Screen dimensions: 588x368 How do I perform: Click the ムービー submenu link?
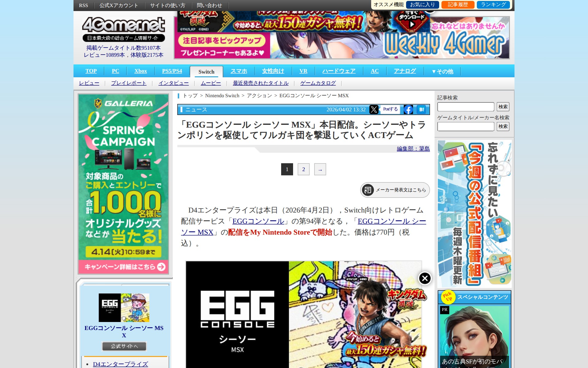(211, 83)
